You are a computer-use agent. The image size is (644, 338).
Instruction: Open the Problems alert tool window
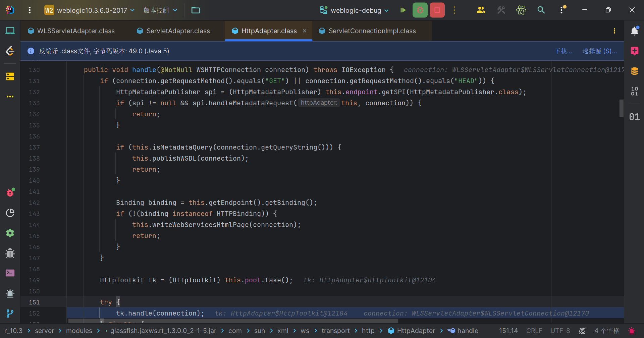10,293
